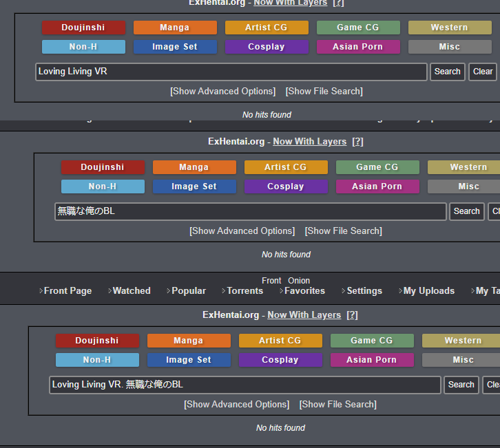
Task: Show Advanced Options in the bottom search panel
Action: 237,405
